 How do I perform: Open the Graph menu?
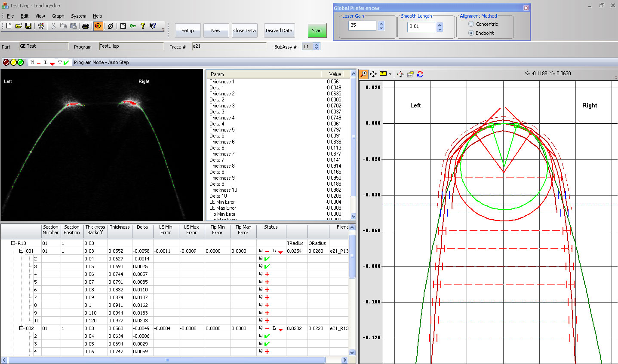pos(58,16)
